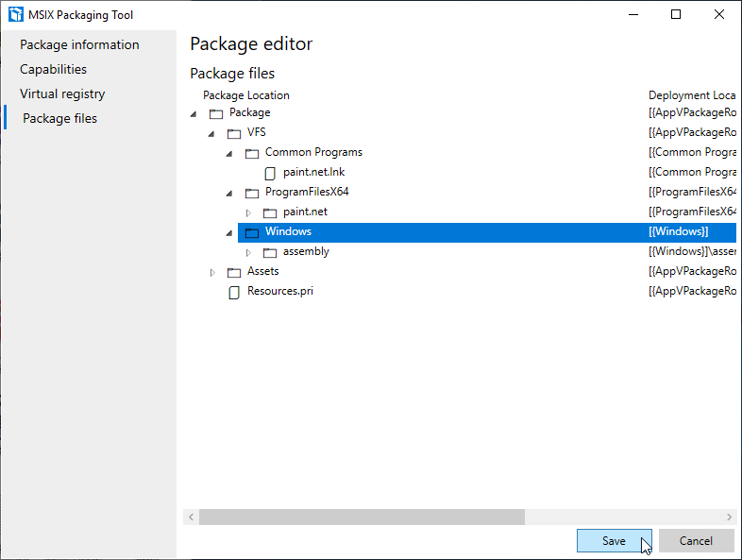Cancel the package editing
The image size is (742, 560).
click(696, 541)
